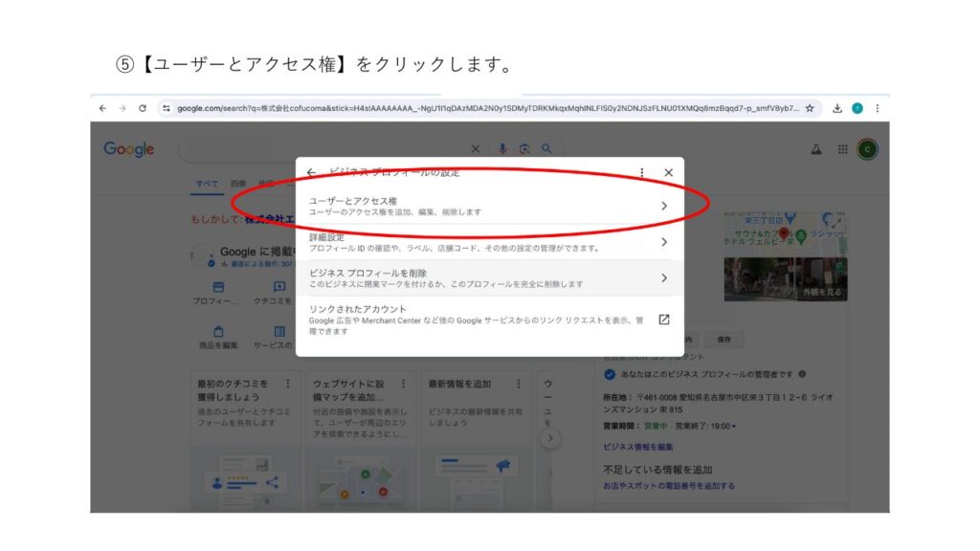Bookmark the page with the star icon

coord(810,108)
